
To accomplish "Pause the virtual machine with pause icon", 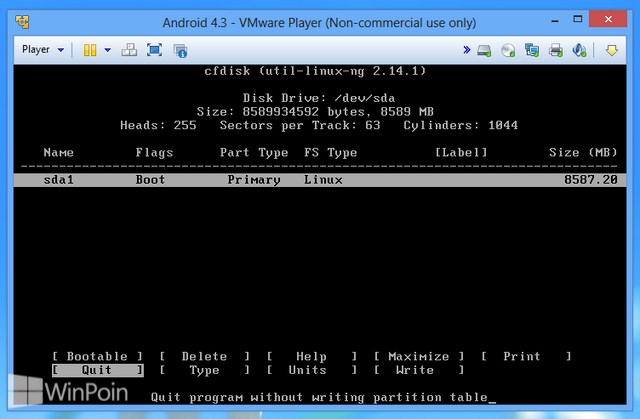I will [x=90, y=50].
